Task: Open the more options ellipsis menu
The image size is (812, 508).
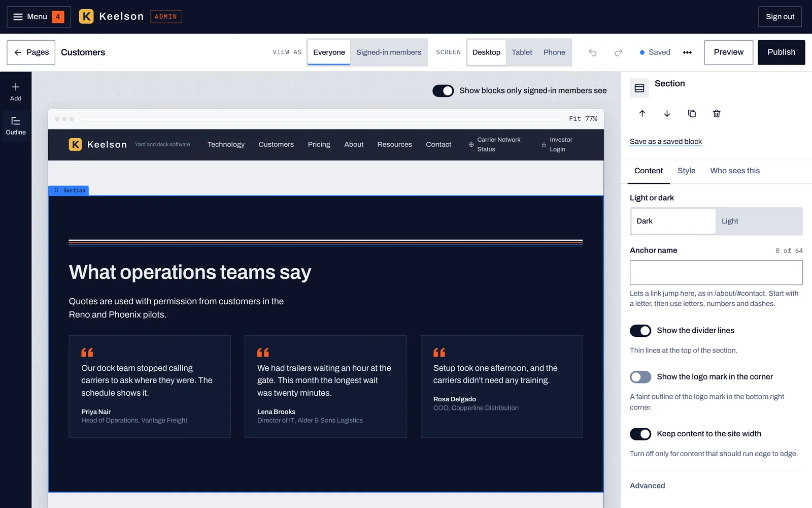Action: tap(687, 52)
